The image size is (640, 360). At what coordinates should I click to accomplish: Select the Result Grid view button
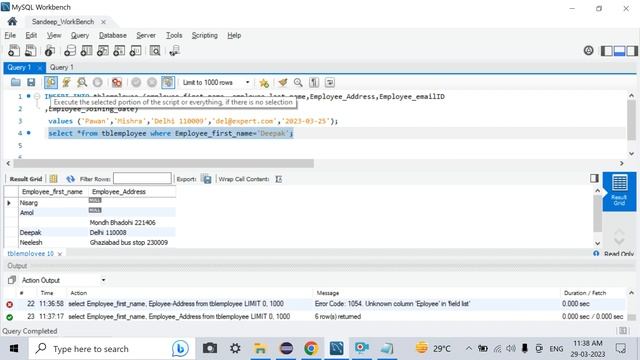(x=619, y=191)
